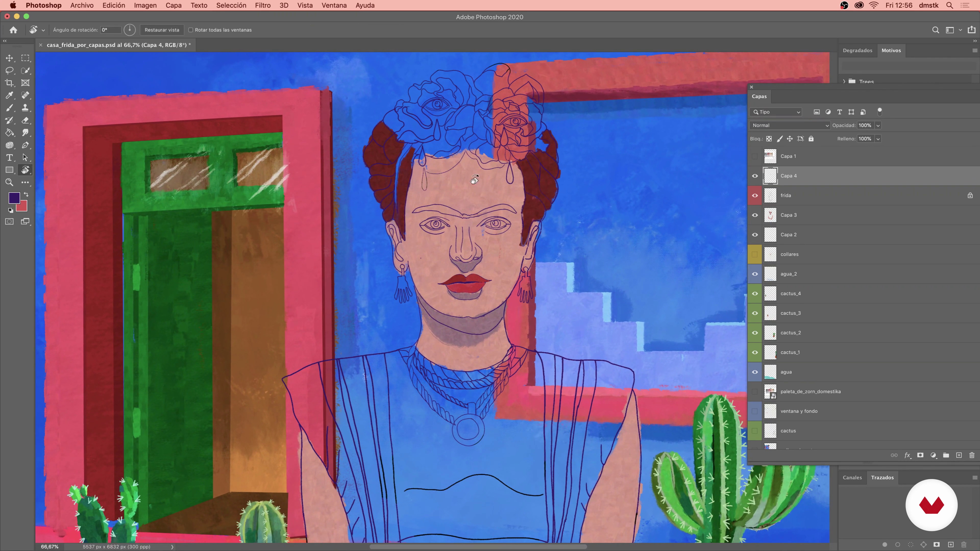
Task: Select the Move tool
Action: (9, 58)
